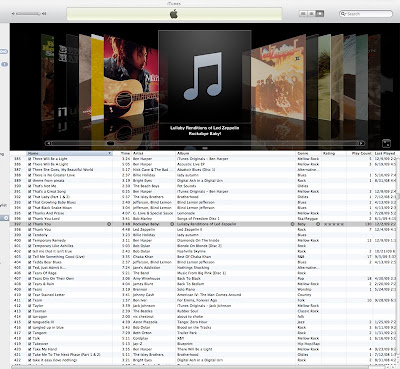Select artist cell Amy Winehouse
This screenshot has width=400, height=369.
click(146, 278)
